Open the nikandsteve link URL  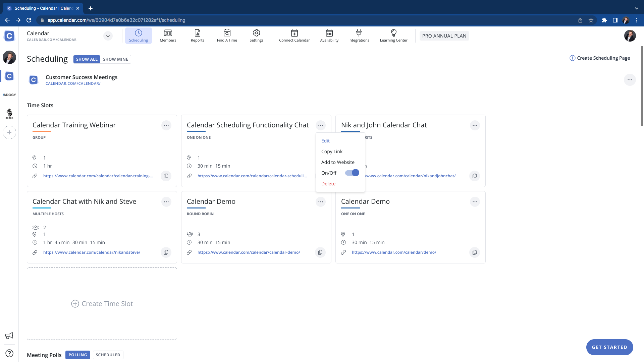click(92, 252)
